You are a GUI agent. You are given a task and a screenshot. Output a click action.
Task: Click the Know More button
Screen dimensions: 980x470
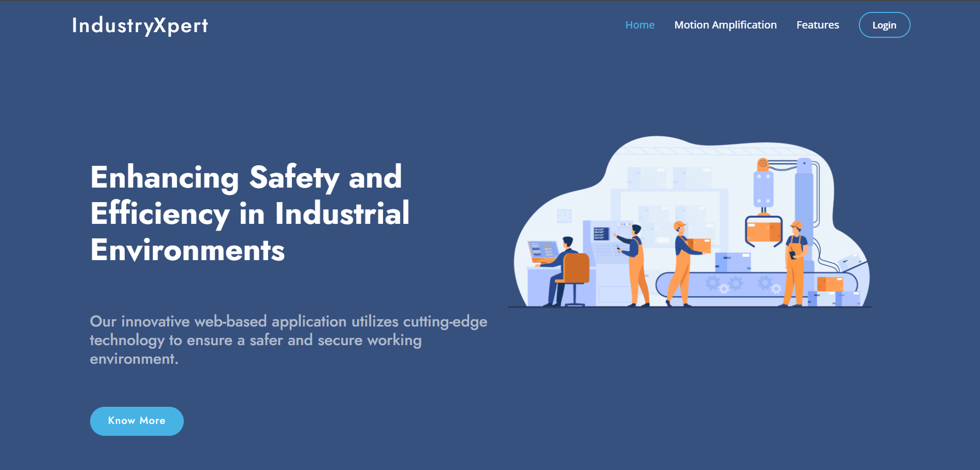[137, 421]
